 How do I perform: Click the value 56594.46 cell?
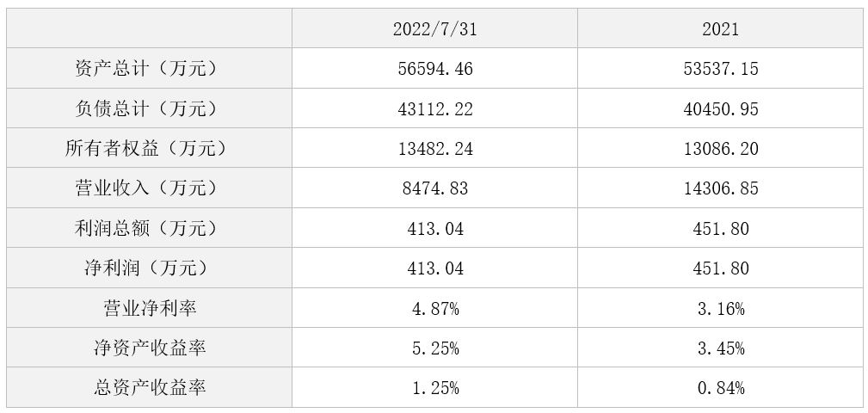coord(434,68)
